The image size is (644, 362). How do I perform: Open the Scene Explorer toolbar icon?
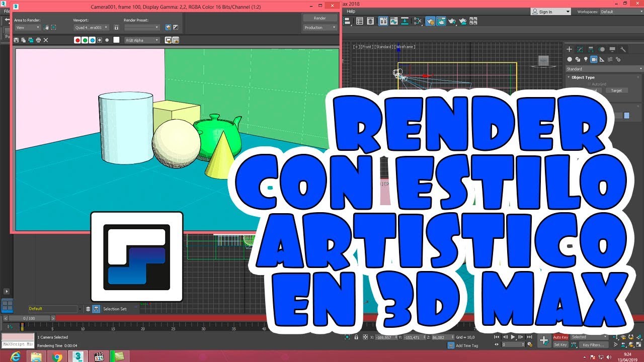(x=360, y=21)
